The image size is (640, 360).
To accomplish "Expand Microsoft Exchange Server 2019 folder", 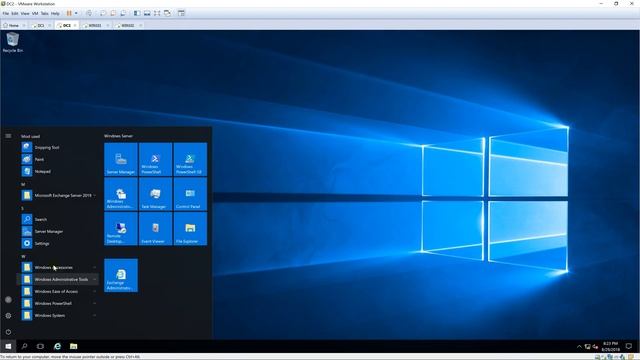I will (57, 196).
